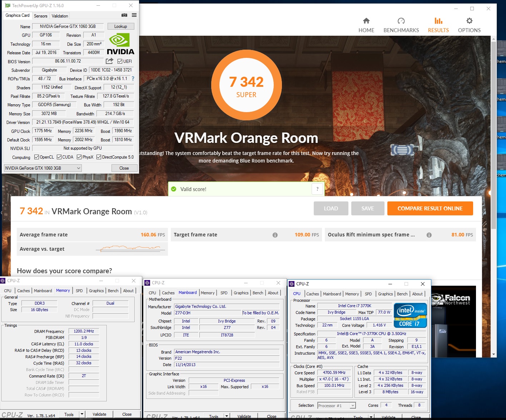Click Close in CPU-Z Memory window
Image resolution: width=506 pixels, height=420 pixels.
point(127,414)
